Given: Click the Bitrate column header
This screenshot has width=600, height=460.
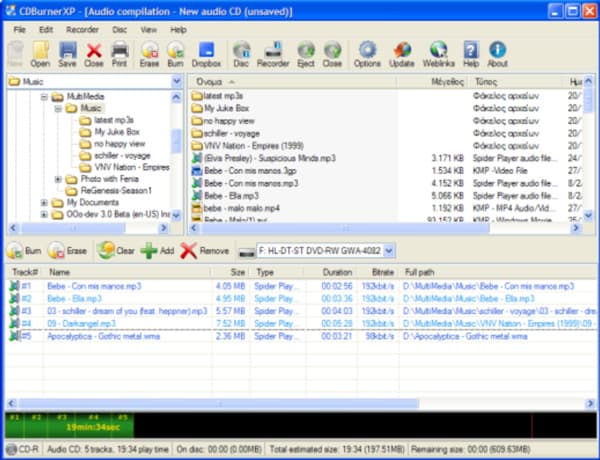Looking at the screenshot, I should click(x=378, y=272).
